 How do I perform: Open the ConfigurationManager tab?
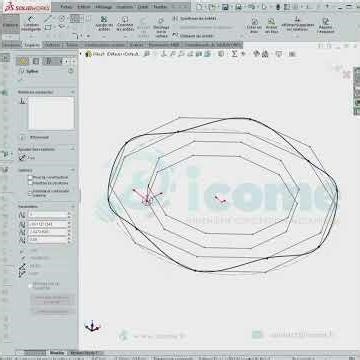click(x=48, y=61)
